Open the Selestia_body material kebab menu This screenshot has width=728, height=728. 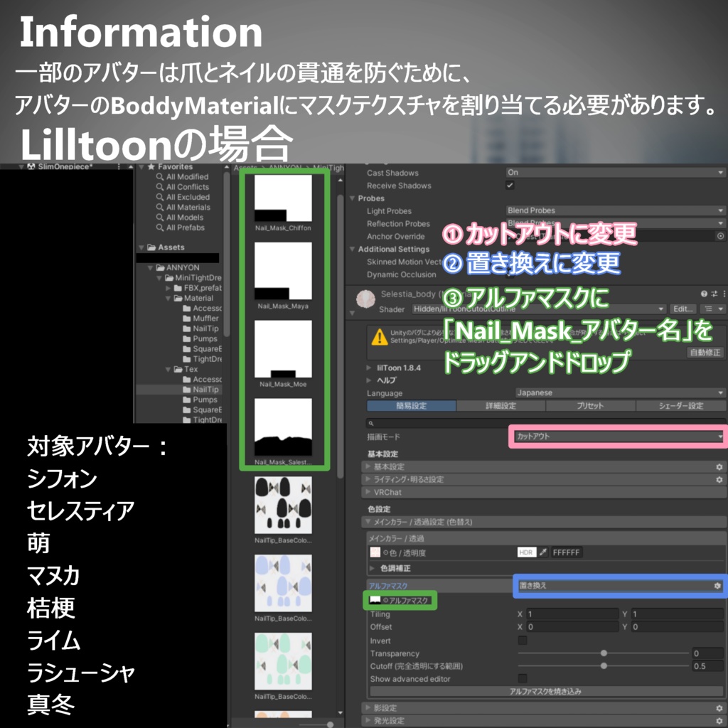(x=724, y=294)
